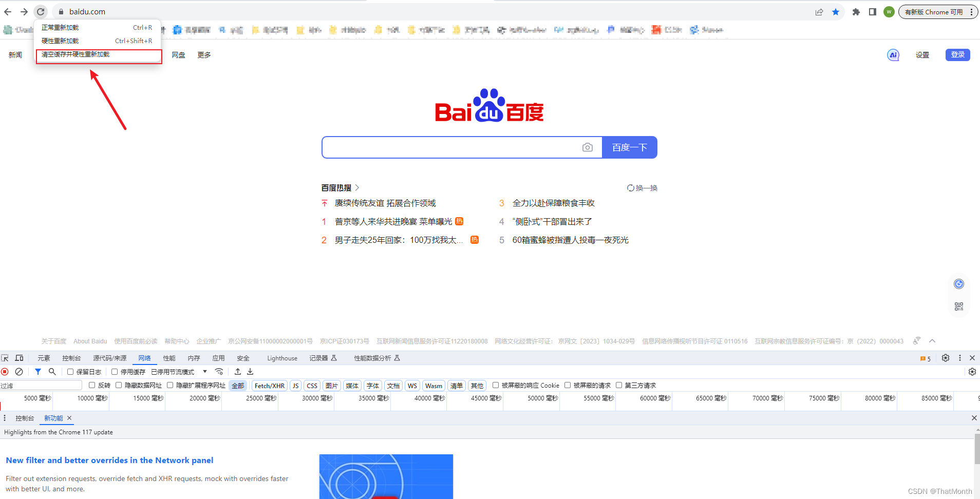Click the Baidu AI assistant icon
Screen dimensions: 980x499
[893, 55]
